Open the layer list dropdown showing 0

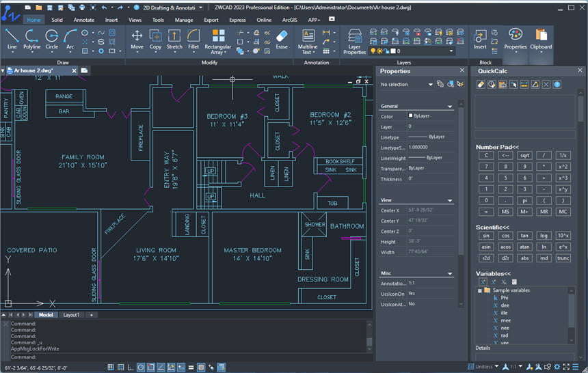(451, 51)
